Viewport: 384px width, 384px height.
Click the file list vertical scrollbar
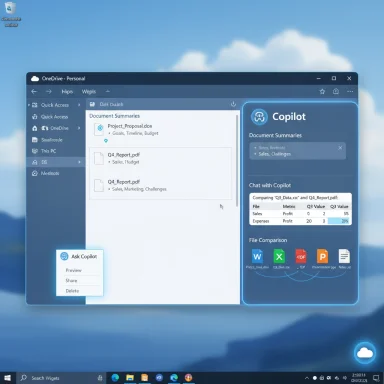click(237, 160)
